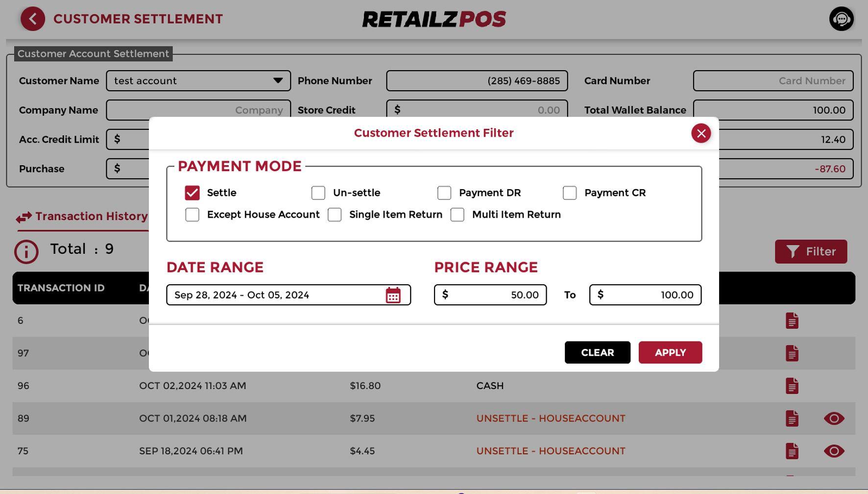
Task: Check the Payment DR option
Action: pos(444,193)
